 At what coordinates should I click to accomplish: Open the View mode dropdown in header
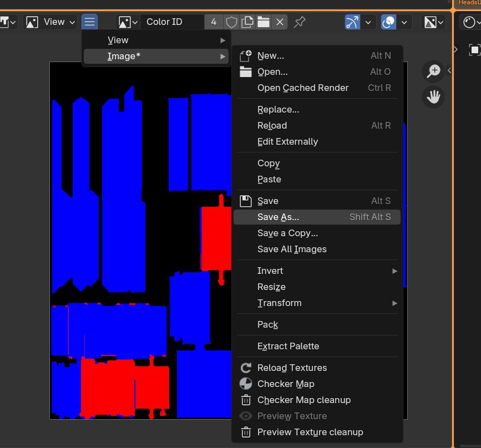pos(50,22)
